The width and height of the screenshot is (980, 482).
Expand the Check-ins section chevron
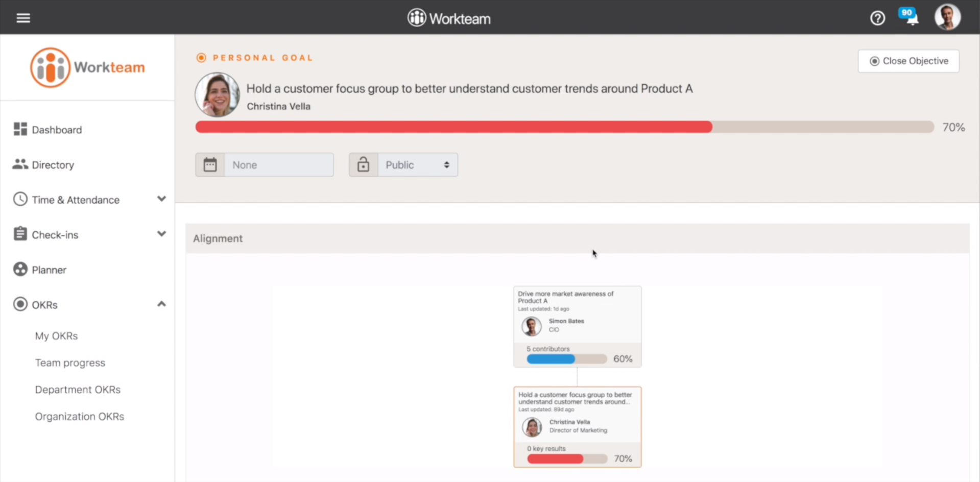(161, 234)
